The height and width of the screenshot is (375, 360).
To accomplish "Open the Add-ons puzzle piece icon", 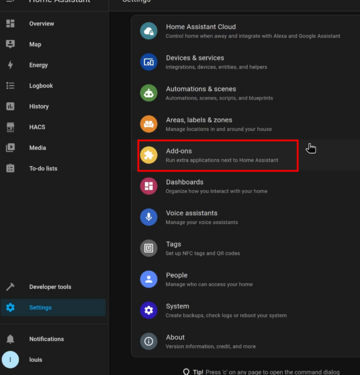I will 149,155.
